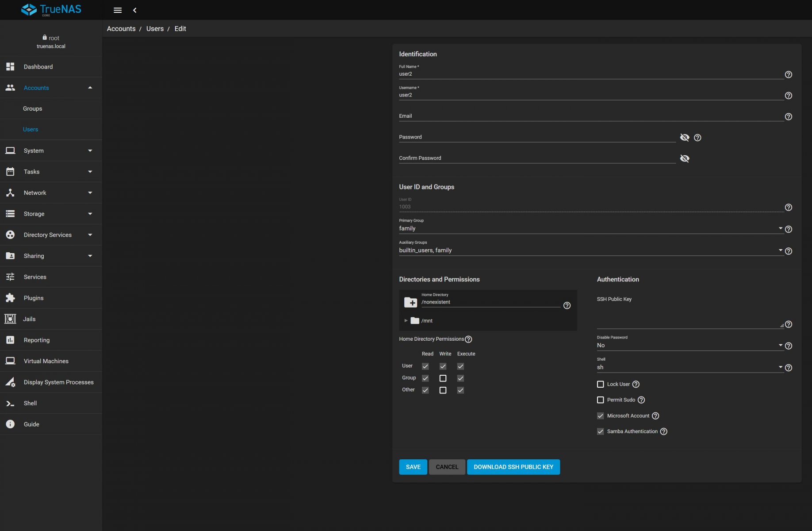
Task: Open help for Disable Password
Action: tap(788, 346)
